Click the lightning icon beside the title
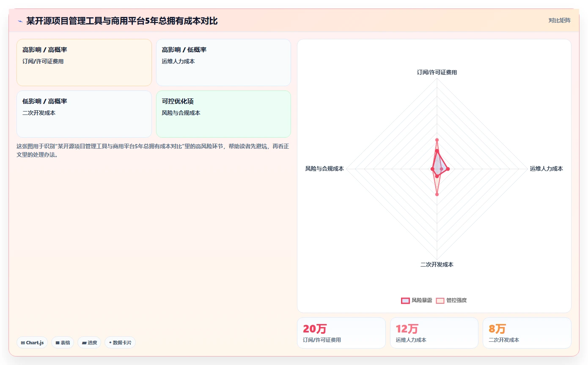Image resolution: width=588 pixels, height=365 pixels. coord(20,21)
